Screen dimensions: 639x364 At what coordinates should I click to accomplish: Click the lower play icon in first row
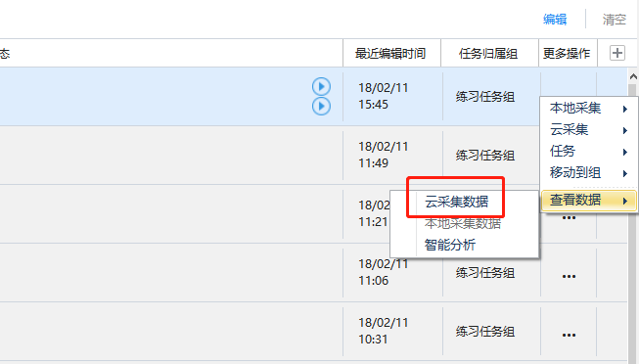tap(321, 106)
